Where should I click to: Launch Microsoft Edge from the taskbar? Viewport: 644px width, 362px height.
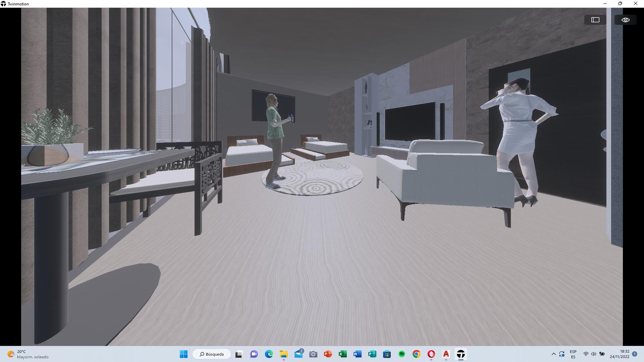269,354
